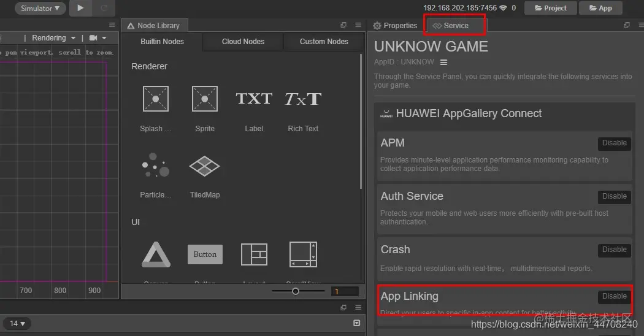Viewport: 644px width, 336px height.
Task: Select the TiledMap node icon
Action: click(x=204, y=166)
